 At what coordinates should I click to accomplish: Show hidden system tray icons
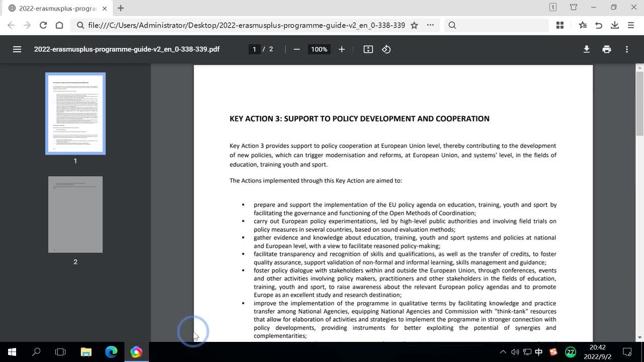pyautogui.click(x=503, y=352)
